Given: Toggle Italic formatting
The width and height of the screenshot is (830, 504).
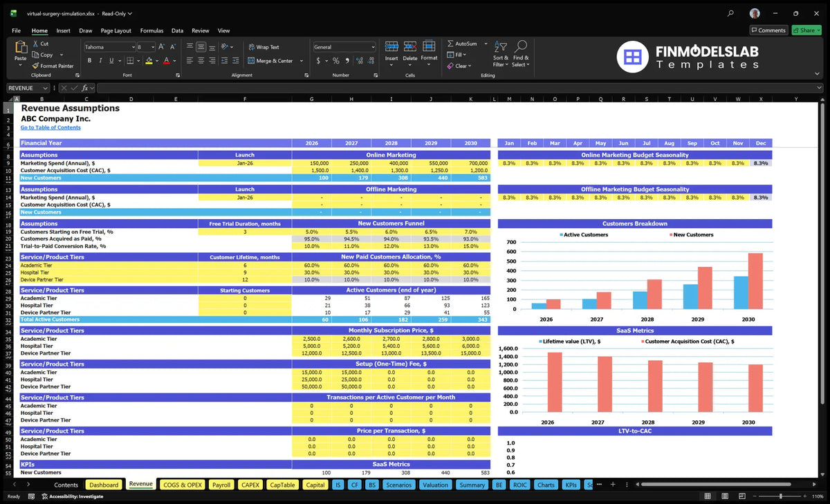Looking at the screenshot, I should pyautogui.click(x=100, y=61).
